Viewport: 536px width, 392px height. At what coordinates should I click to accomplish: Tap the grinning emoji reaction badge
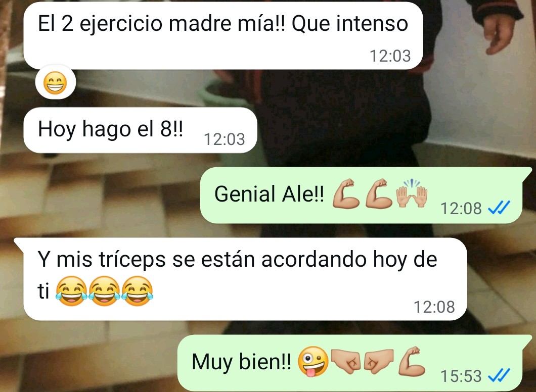(x=56, y=83)
